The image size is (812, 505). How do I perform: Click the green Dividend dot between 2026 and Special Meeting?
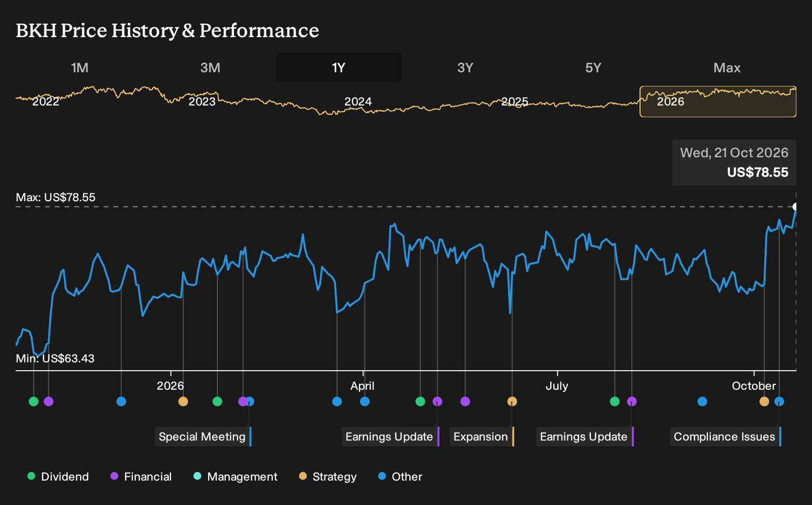pyautogui.click(x=217, y=401)
